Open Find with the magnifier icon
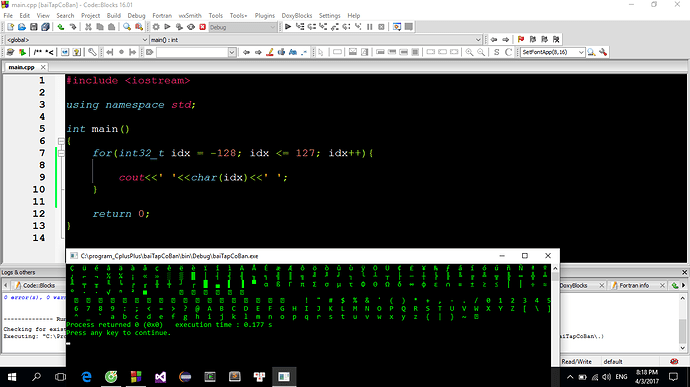 [x=127, y=27]
